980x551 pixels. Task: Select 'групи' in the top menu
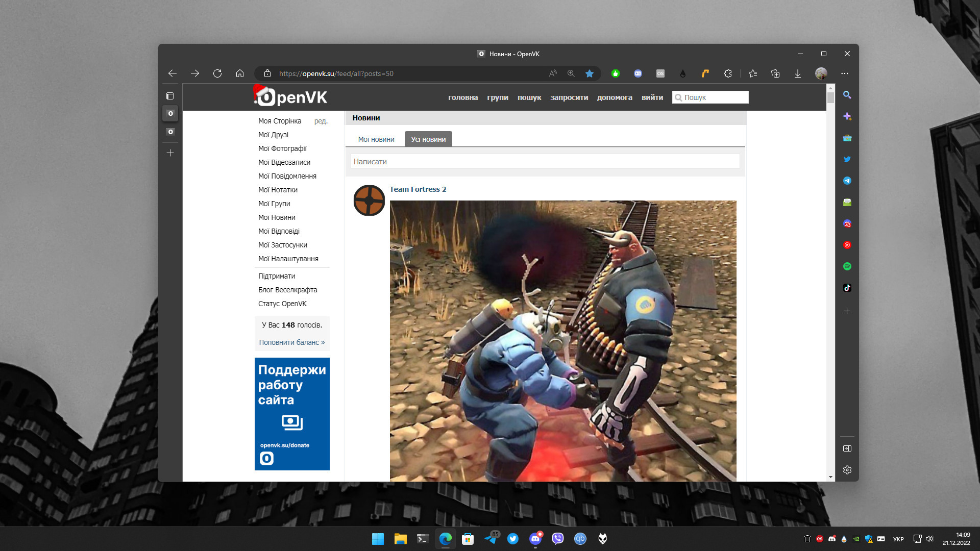[x=498, y=97]
